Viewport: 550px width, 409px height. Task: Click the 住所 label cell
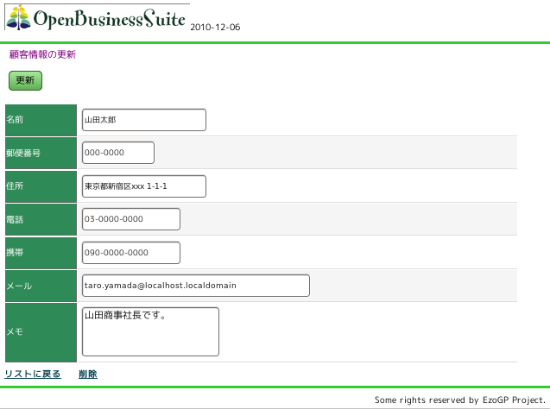click(41, 187)
